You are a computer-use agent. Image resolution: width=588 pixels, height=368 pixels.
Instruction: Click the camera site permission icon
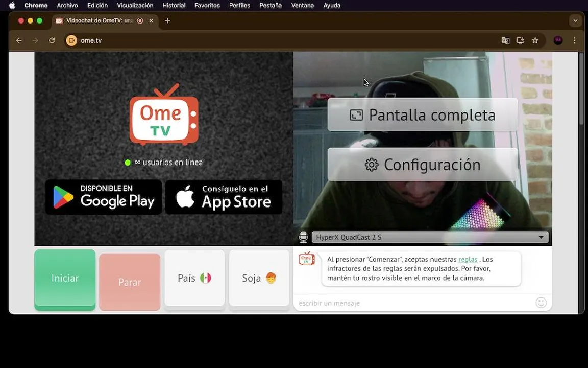click(x=71, y=40)
